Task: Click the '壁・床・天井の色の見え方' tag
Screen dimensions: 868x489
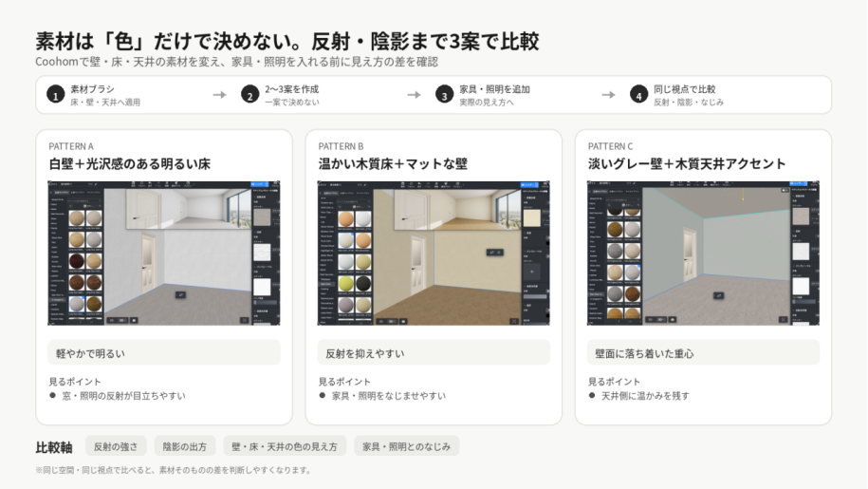Action: coord(285,446)
